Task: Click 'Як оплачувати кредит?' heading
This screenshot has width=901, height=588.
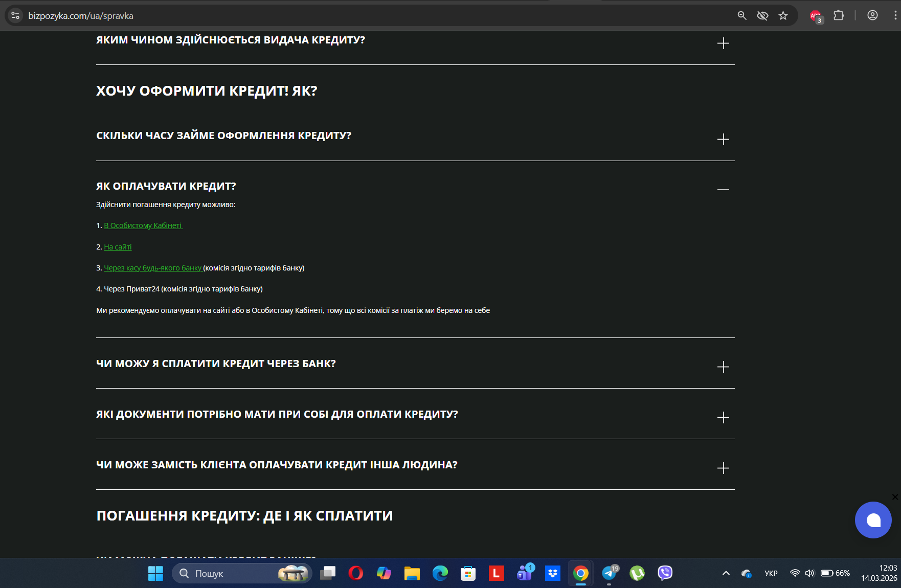Action: point(166,186)
